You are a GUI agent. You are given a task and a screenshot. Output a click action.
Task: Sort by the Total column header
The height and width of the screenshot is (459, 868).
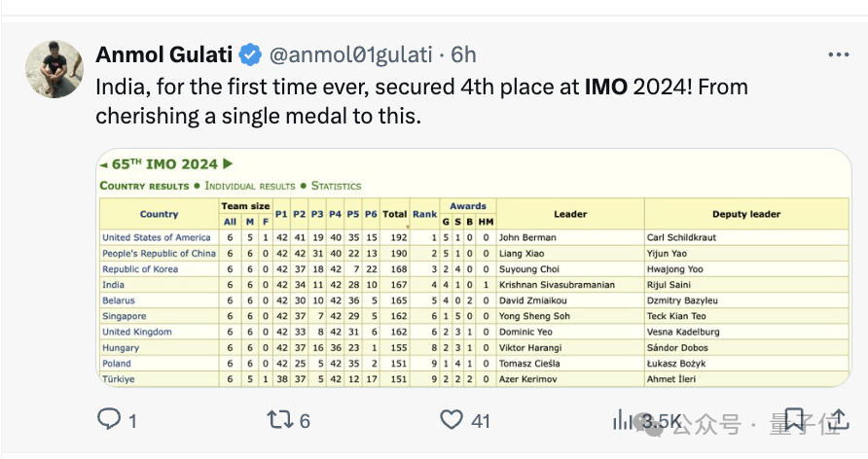pos(394,214)
